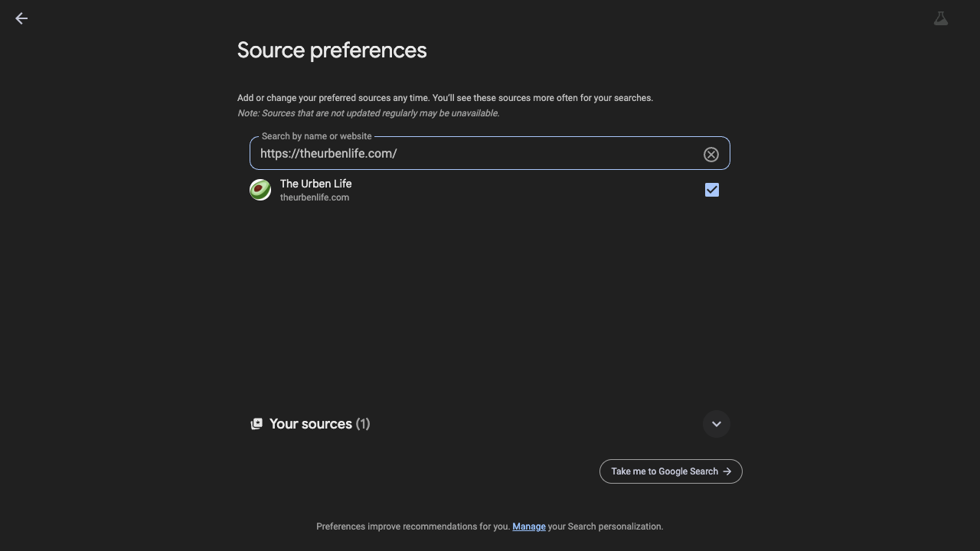980x551 pixels.
Task: Toggle the blue source selection checkbox
Action: point(711,190)
